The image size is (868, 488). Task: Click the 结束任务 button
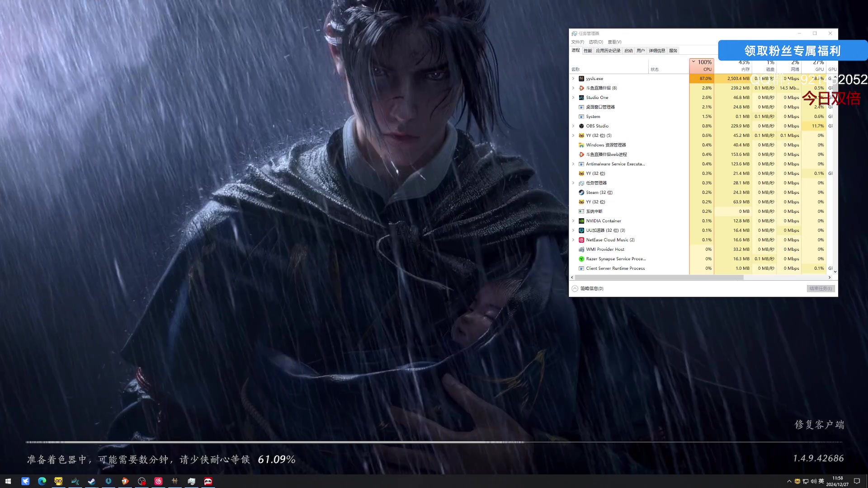[x=821, y=288]
